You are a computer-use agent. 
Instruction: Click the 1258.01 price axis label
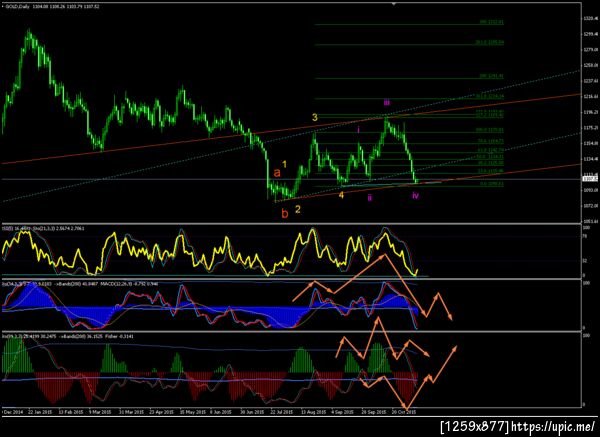(x=592, y=65)
